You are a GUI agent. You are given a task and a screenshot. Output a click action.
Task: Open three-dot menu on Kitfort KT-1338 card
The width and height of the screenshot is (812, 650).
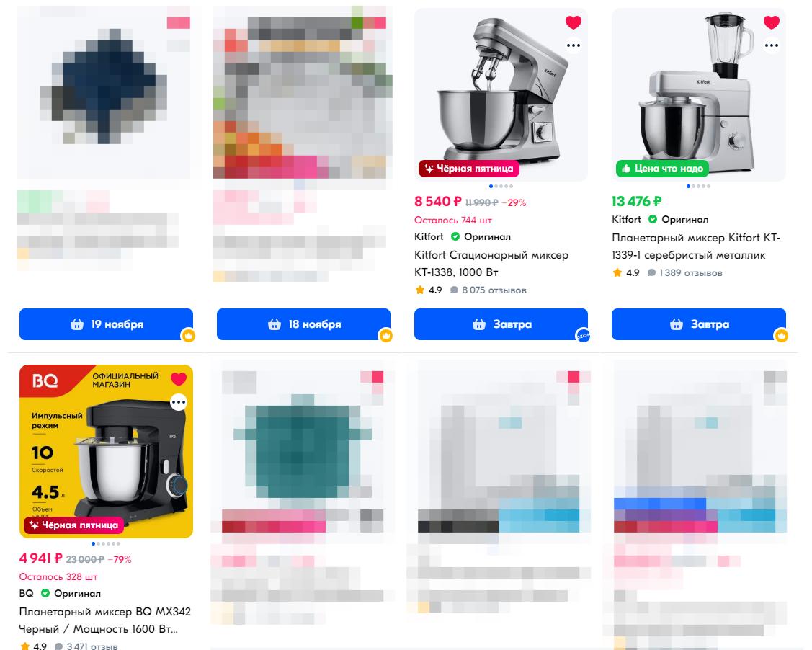pos(574,45)
